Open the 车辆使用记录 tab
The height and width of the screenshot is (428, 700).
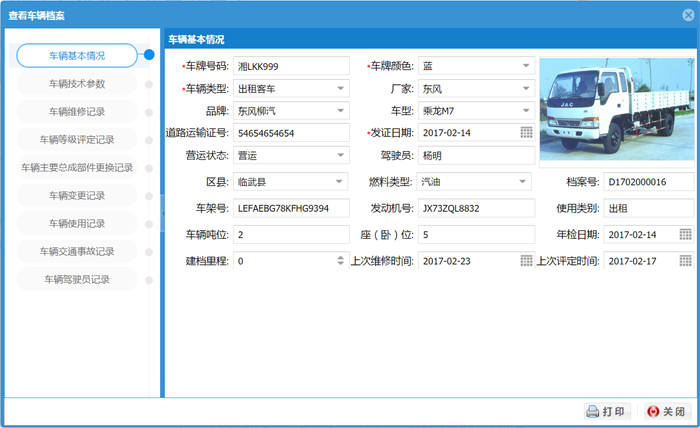pyautogui.click(x=77, y=224)
